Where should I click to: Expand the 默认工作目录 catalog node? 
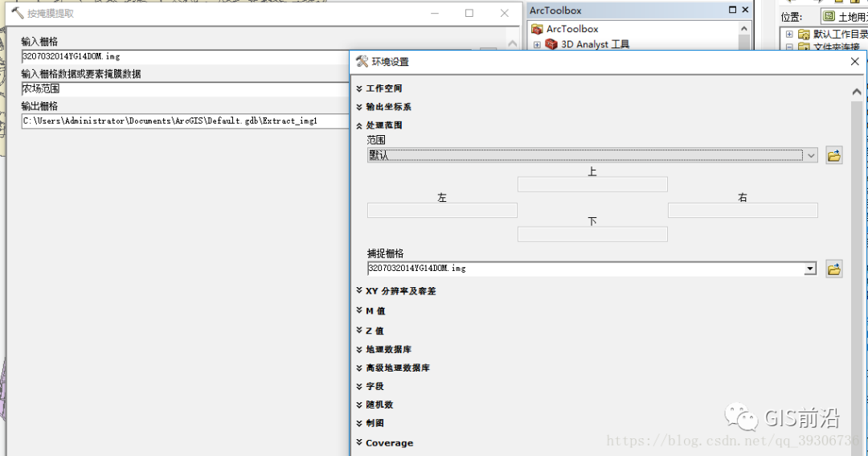pyautogui.click(x=789, y=35)
